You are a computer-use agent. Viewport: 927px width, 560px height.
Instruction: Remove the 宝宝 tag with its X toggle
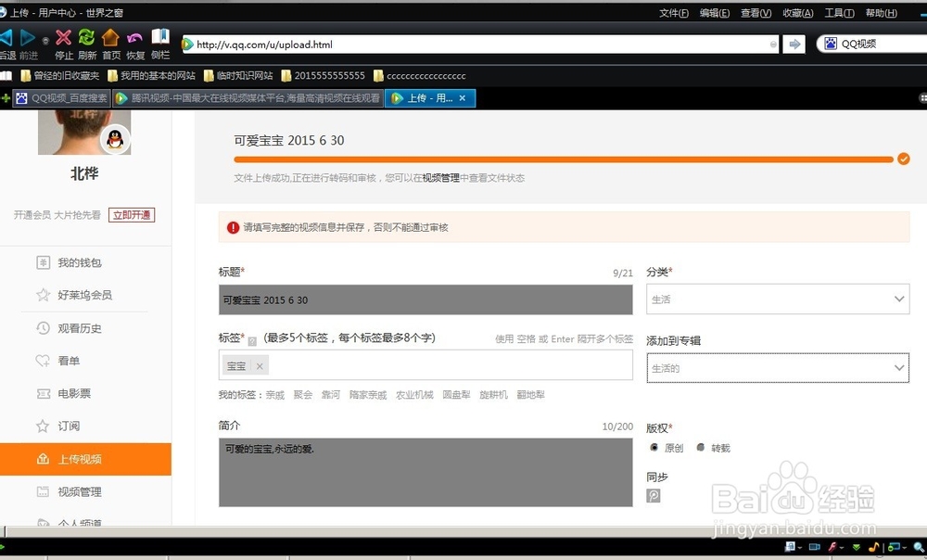259,366
